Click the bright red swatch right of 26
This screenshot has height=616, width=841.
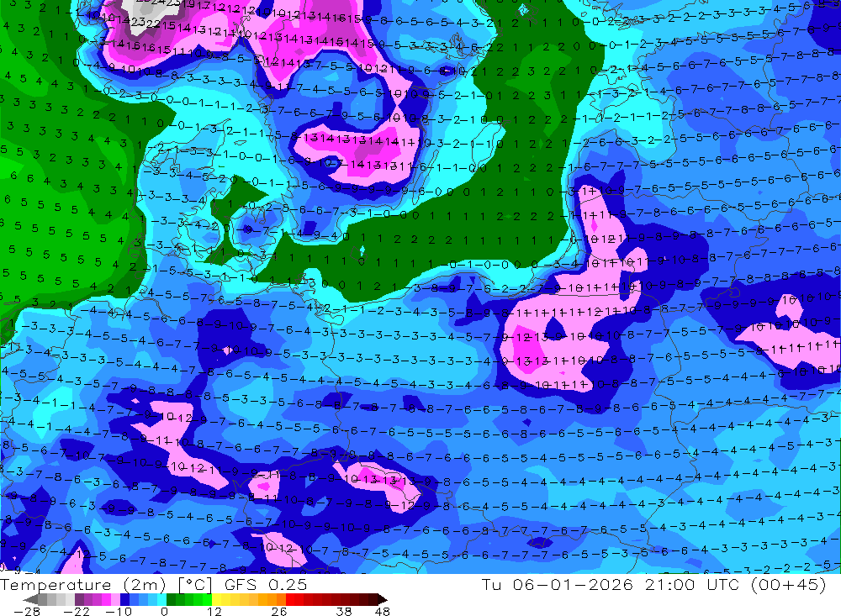[x=290, y=599]
